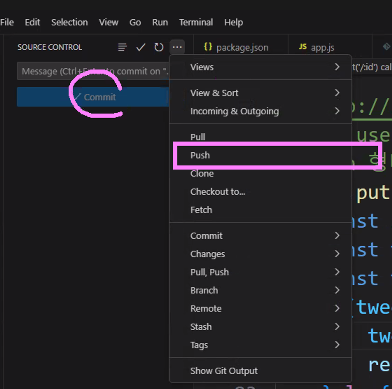Expand the Remote submenu
The width and height of the screenshot is (392, 389).
(261, 309)
